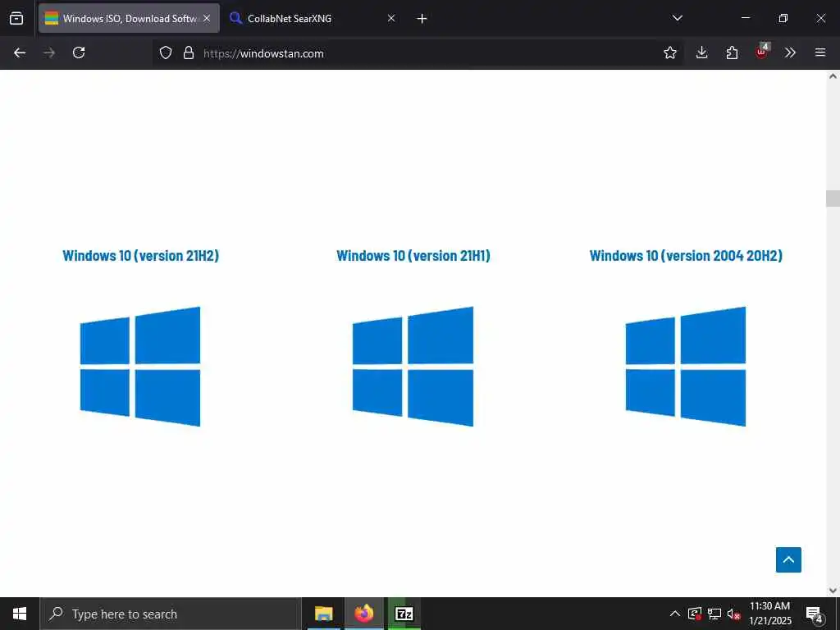Open Windows 10 (version 2004 20H2) link
The height and width of the screenshot is (630, 840).
pos(686,256)
